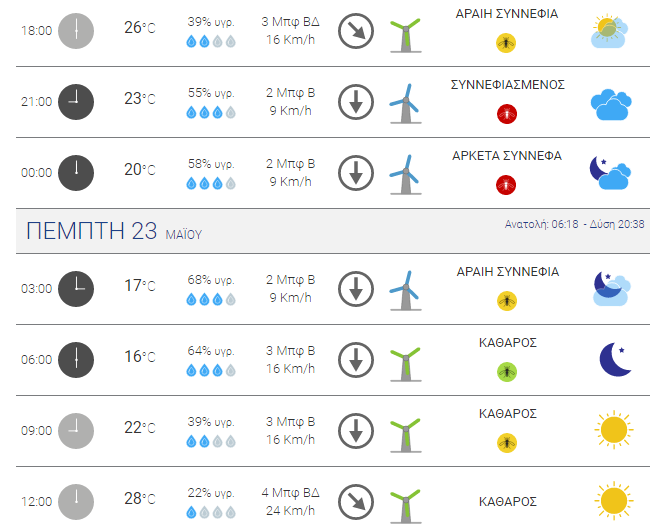Image resolution: width=665 pixels, height=531 pixels.
Task: Click the sunrise and sunset times text
Action: 574,224
